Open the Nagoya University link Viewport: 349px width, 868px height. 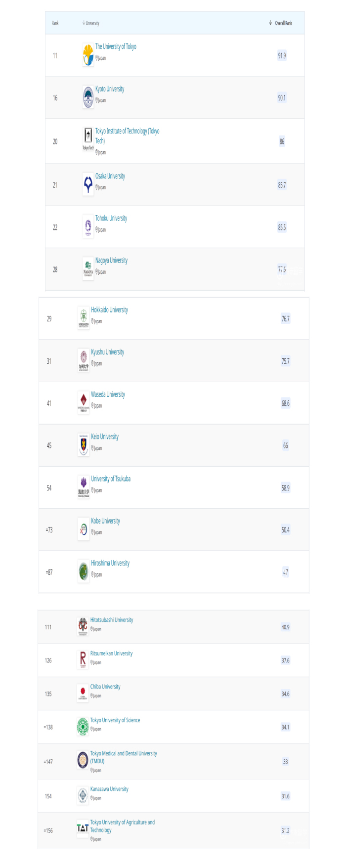(111, 260)
